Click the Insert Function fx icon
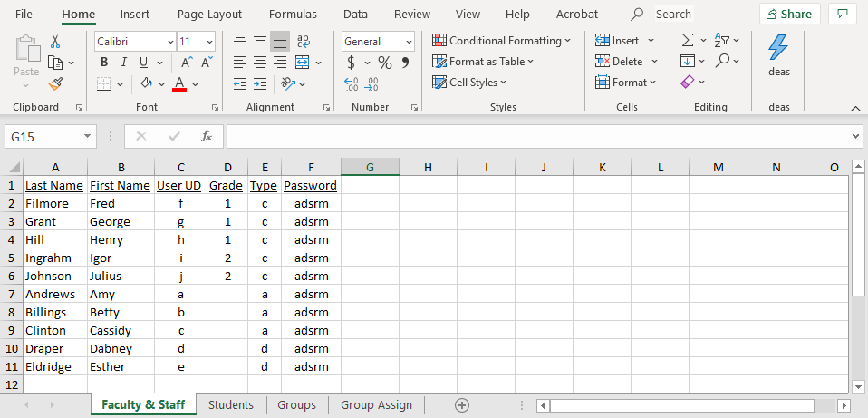 207,136
